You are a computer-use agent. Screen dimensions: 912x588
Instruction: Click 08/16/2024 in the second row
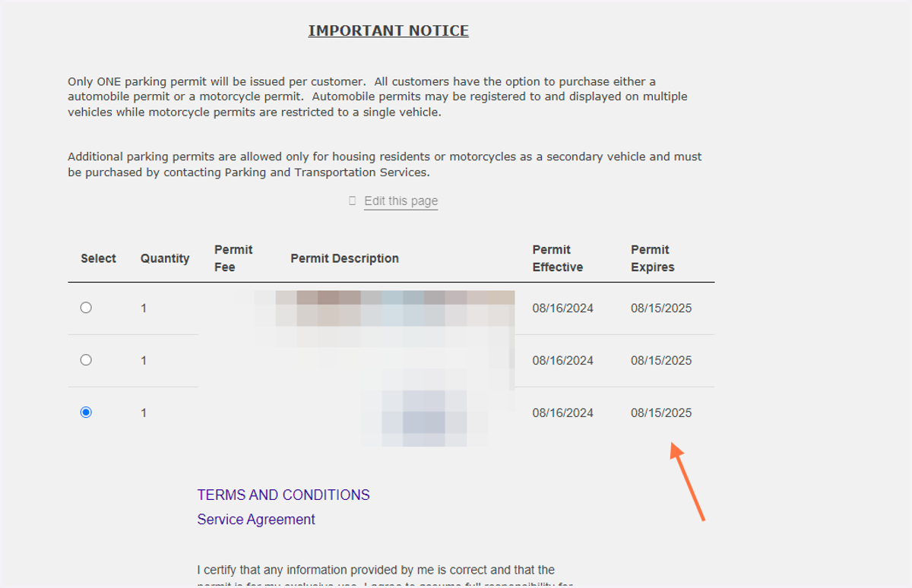(x=563, y=361)
